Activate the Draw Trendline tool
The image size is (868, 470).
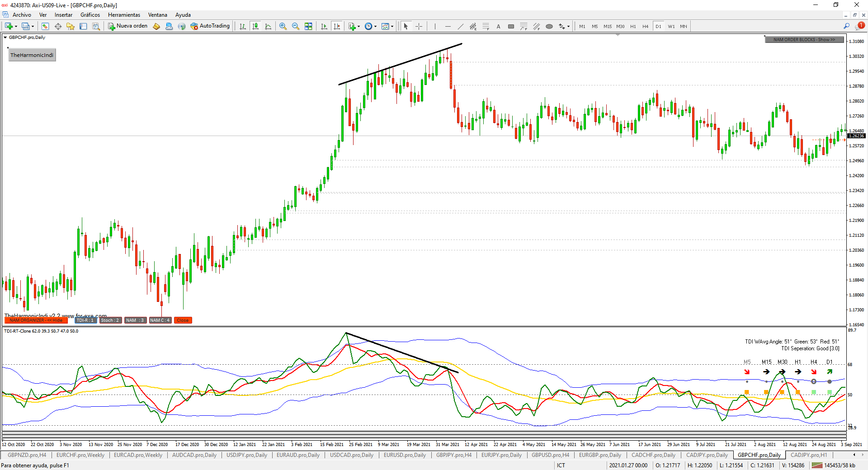tap(460, 26)
